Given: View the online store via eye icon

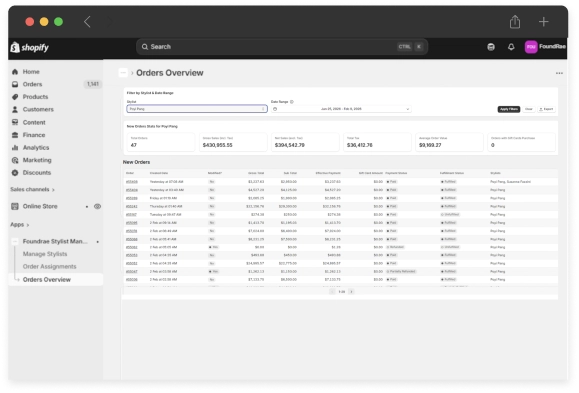Looking at the screenshot, I should 97,206.
